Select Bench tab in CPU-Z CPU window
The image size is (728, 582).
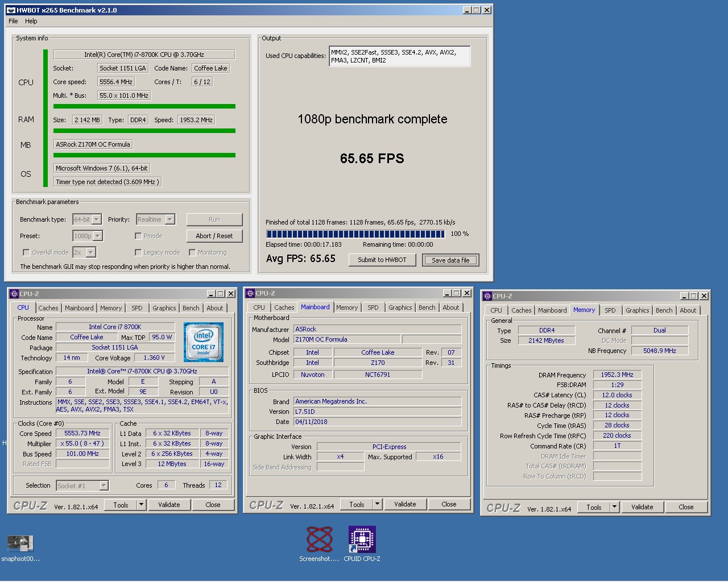pyautogui.click(x=191, y=308)
